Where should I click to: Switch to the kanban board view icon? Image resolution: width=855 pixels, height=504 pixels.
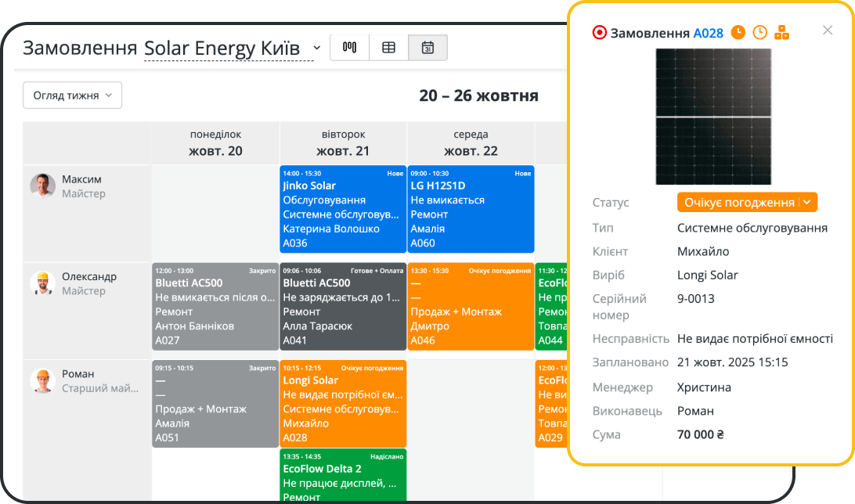[349, 48]
